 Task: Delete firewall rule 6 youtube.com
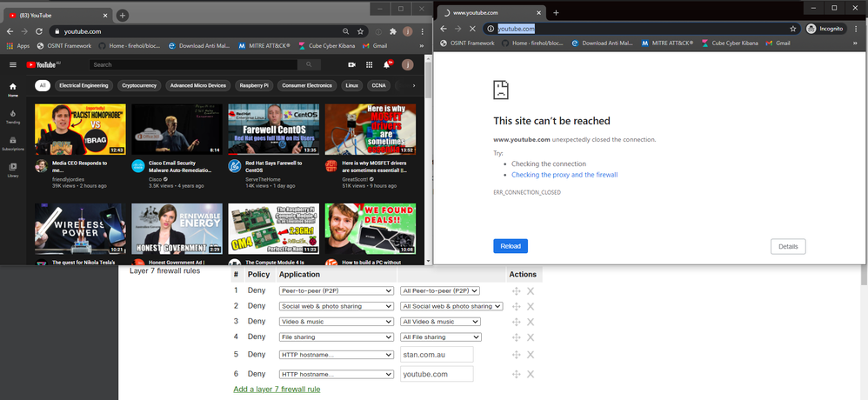[x=531, y=374]
